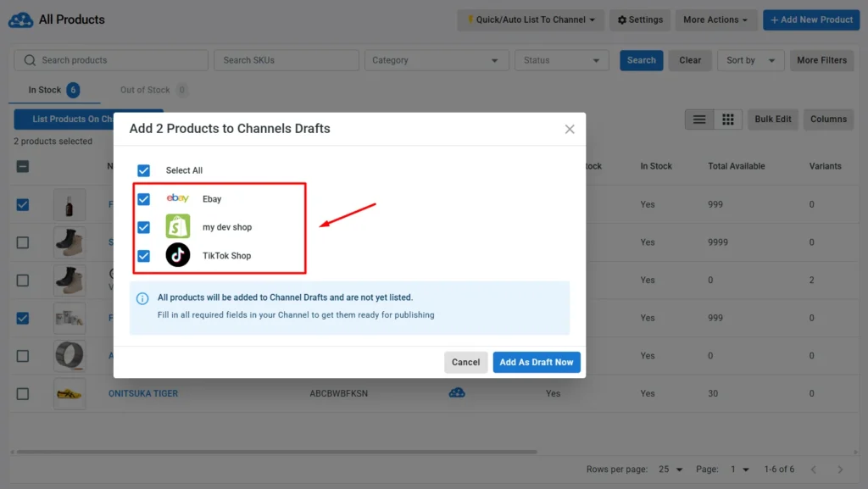Uncheck the Ebay channel checkbox
The image size is (868, 489).
point(143,198)
